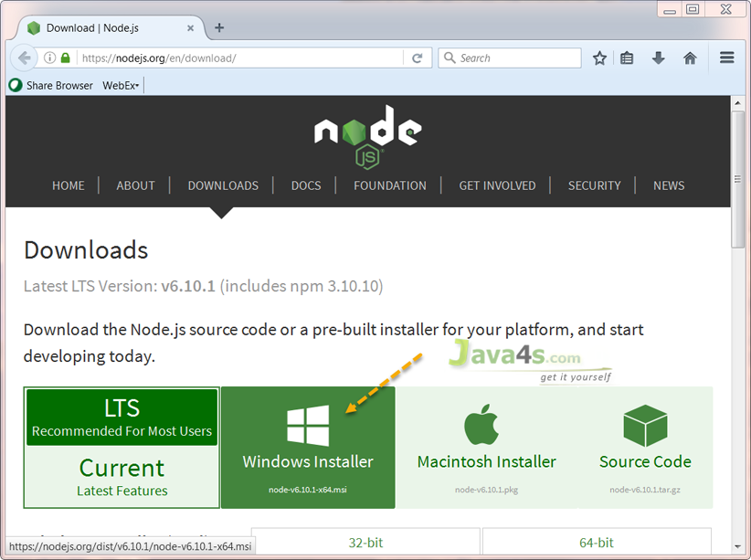Open the downloads arrow icon
Screen dimensions: 751x560
pyautogui.click(x=658, y=58)
